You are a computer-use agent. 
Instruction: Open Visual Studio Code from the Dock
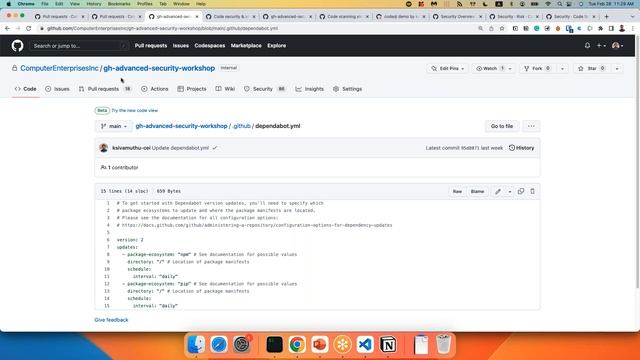365,344
